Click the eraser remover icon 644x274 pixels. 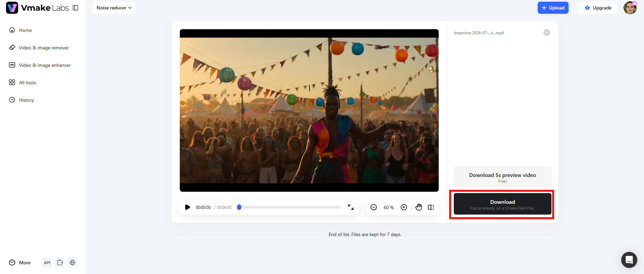point(12,47)
